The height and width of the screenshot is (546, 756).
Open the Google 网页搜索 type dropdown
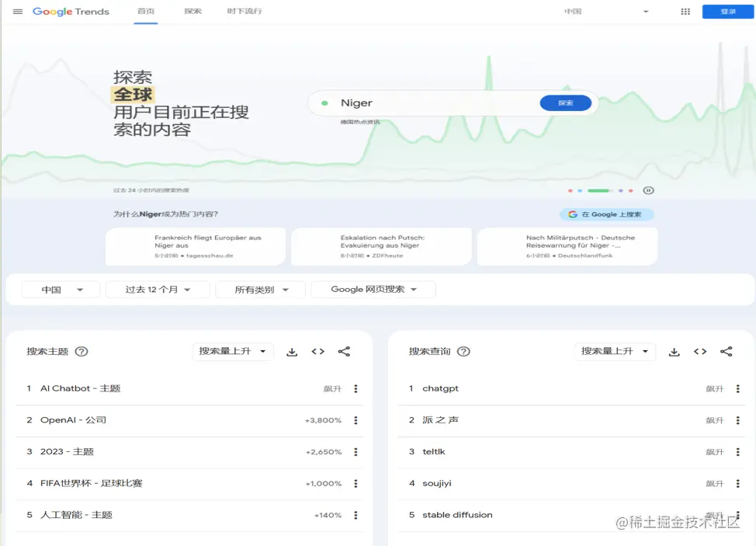point(373,290)
